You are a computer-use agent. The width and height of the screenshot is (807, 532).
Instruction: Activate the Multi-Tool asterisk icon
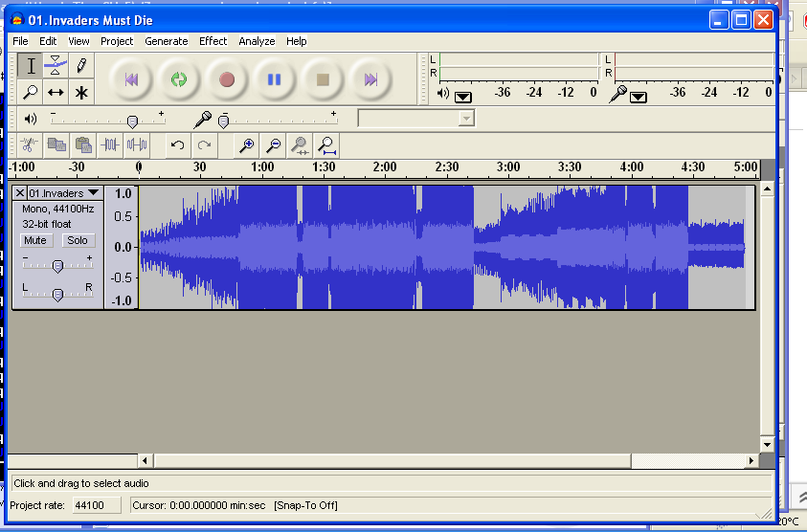click(x=81, y=93)
